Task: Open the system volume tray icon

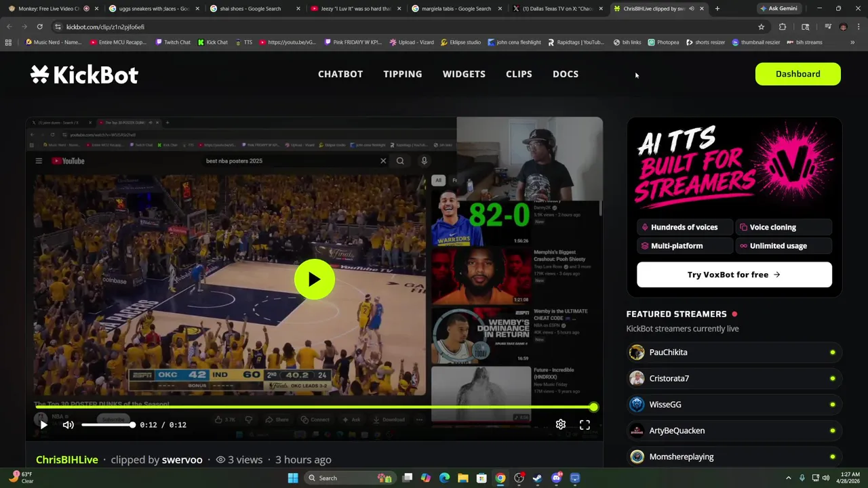Action: (826, 478)
